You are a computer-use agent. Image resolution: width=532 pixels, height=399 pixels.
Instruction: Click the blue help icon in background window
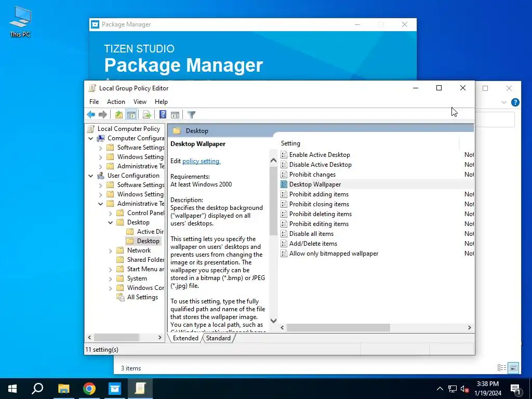point(515,102)
